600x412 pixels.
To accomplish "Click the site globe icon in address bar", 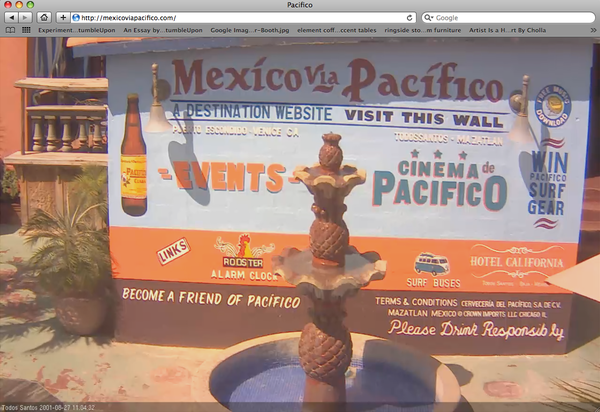I will (x=76, y=18).
